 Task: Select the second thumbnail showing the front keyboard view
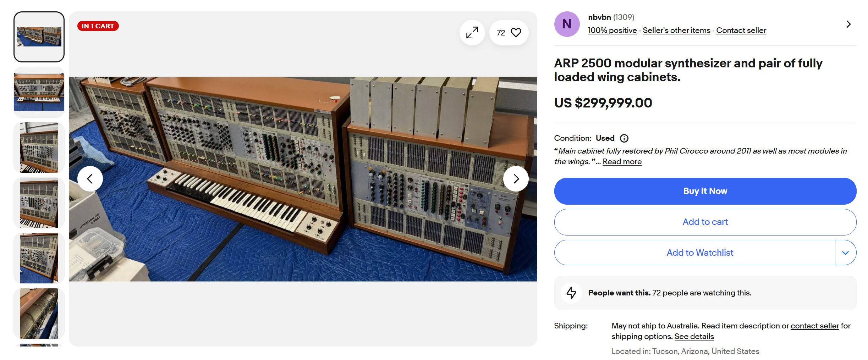click(x=39, y=92)
